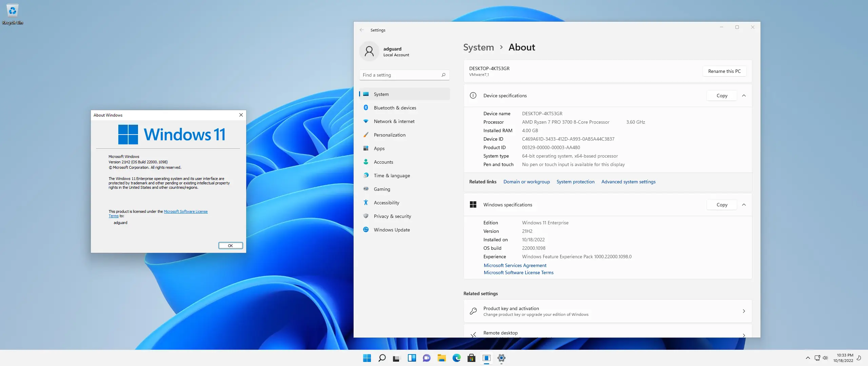
Task: Collapse the Device specifications section
Action: point(744,95)
